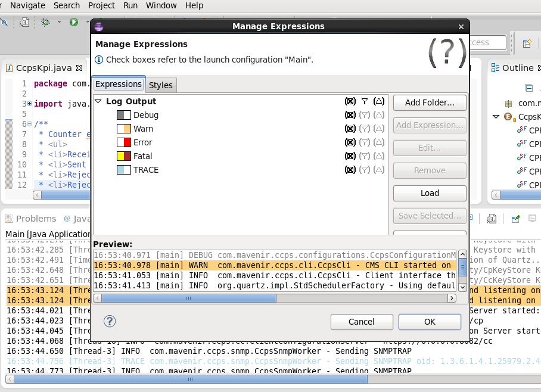Image resolution: width=541 pixels, height=392 pixels.
Task: Toggle the filter icon in Error row
Action: click(x=365, y=142)
